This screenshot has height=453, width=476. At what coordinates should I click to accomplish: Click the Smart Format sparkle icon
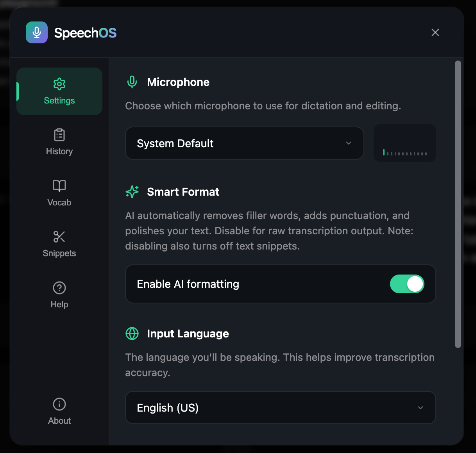click(x=132, y=192)
